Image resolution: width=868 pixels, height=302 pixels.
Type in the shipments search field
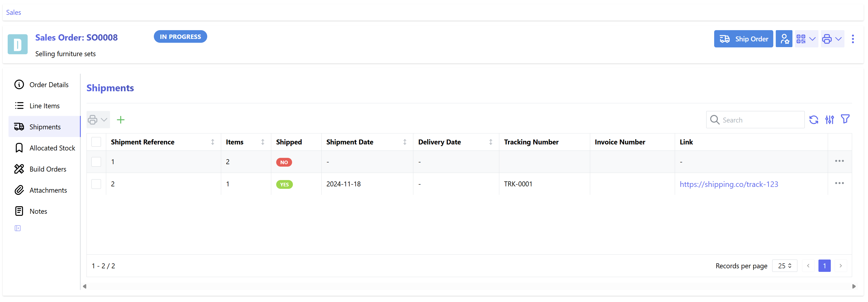pyautogui.click(x=755, y=119)
